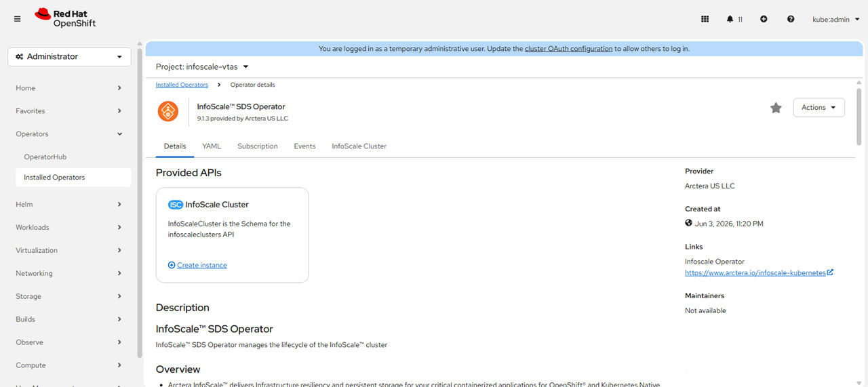Viewport: 868px width, 387px height.
Task: Expand the Builds navigation section
Action: (69, 319)
